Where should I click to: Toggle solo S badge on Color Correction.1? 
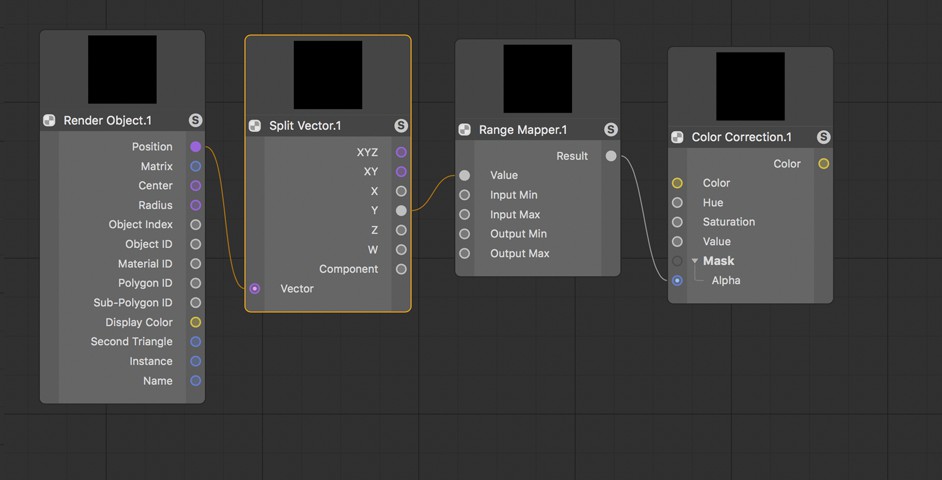pyautogui.click(x=823, y=137)
